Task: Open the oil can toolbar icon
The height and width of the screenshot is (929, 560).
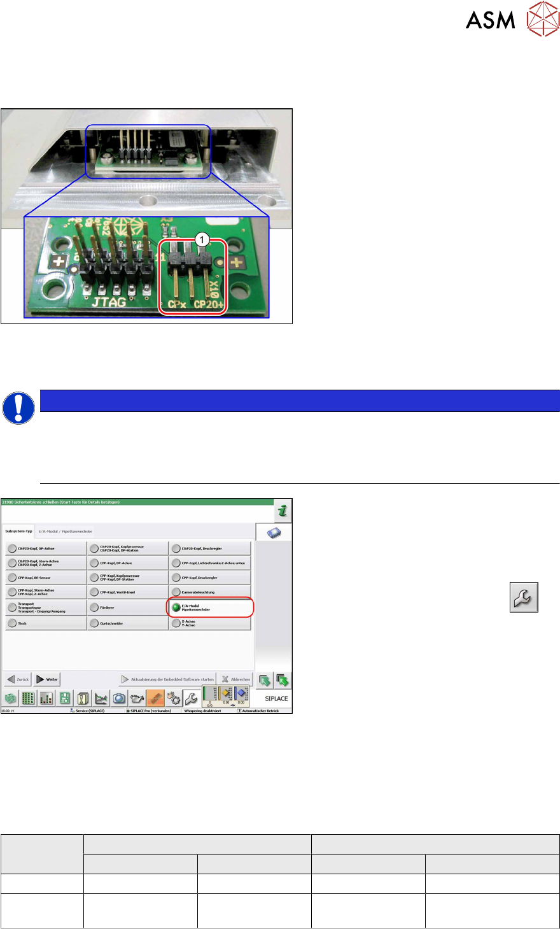Action: tap(137, 698)
